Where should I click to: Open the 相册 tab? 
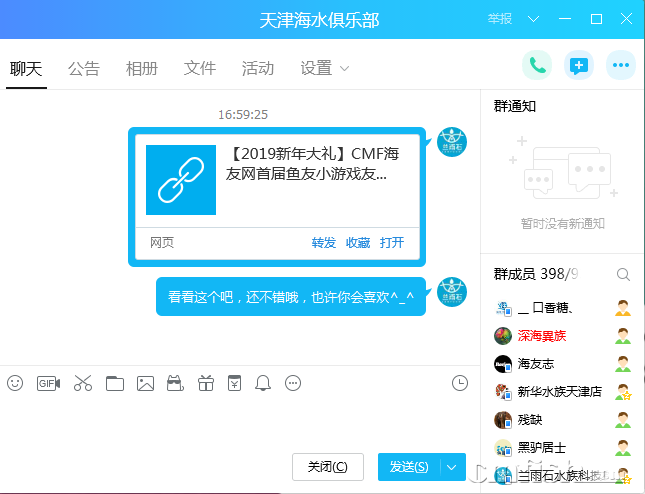point(142,69)
